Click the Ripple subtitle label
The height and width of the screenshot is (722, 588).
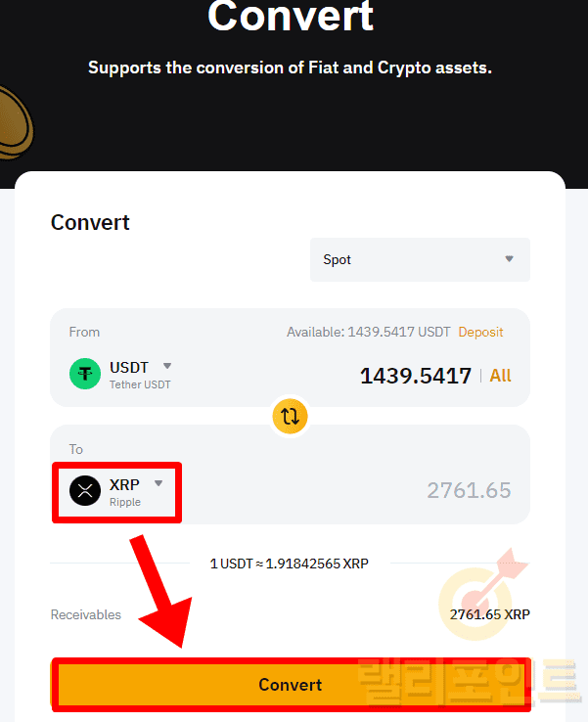(125, 502)
